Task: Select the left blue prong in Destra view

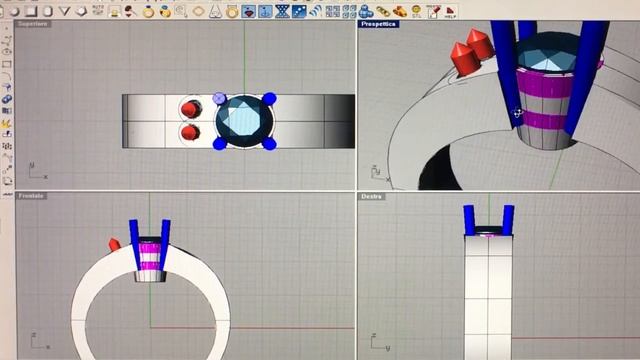Action: (x=469, y=220)
